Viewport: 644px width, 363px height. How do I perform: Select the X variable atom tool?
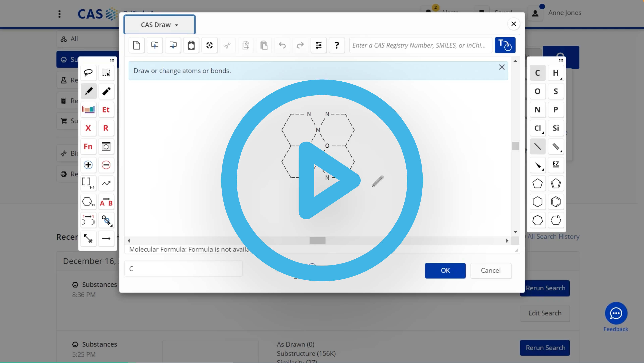tap(88, 128)
